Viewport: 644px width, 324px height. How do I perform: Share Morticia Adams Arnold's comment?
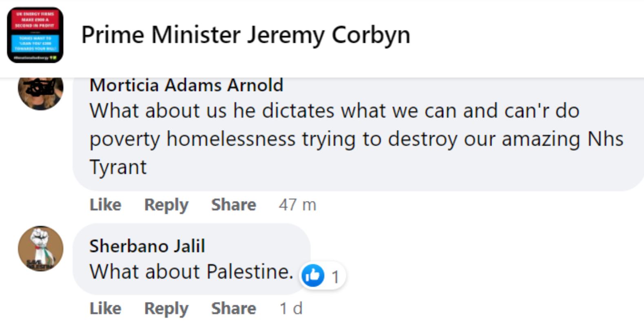(233, 204)
